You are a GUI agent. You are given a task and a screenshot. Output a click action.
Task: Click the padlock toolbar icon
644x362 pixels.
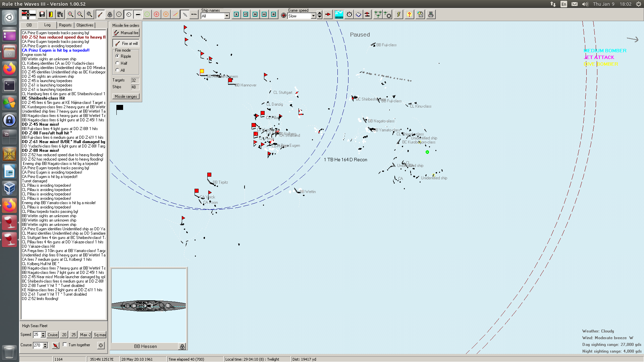click(x=110, y=14)
